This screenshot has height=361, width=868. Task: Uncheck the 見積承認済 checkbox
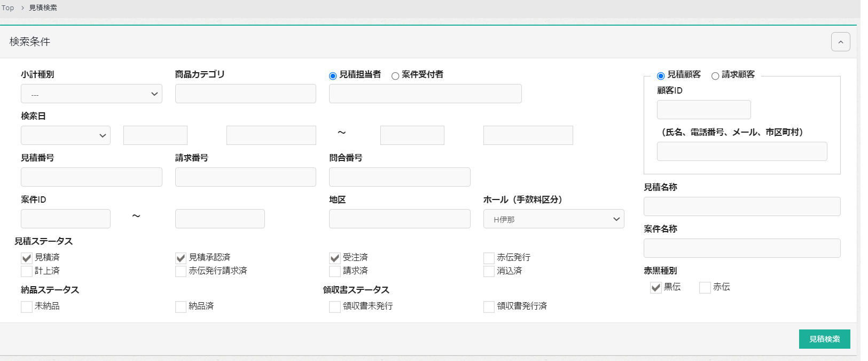181,258
